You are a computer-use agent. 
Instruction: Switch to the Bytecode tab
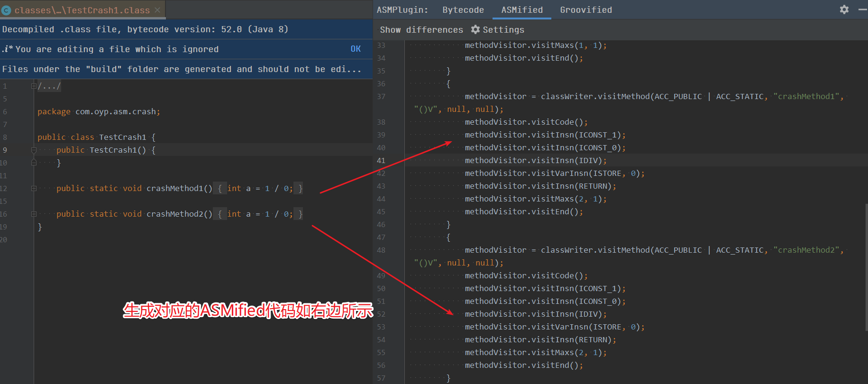463,10
